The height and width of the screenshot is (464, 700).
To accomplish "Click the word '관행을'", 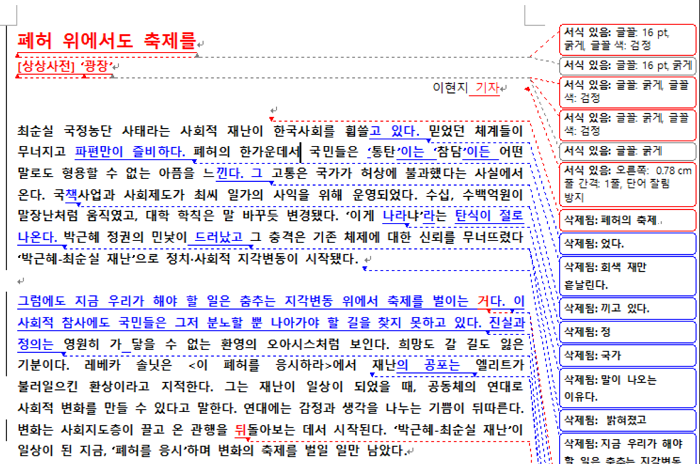I will coord(209,429).
